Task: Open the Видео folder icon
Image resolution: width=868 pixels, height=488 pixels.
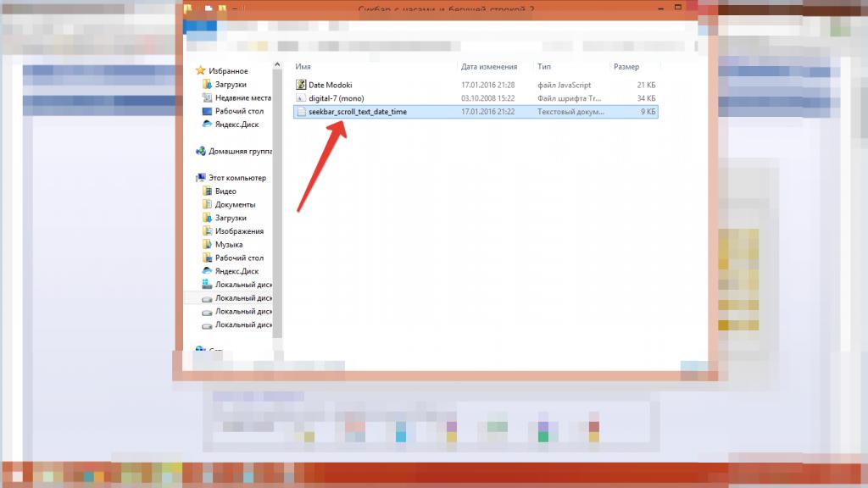Action: 207,191
